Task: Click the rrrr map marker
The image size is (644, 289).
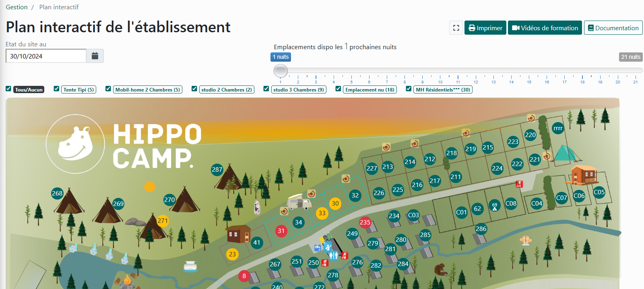Action: pos(558,128)
